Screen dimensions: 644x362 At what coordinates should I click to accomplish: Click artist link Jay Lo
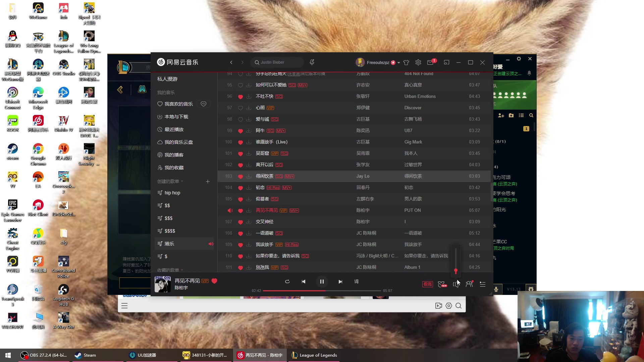coord(363,176)
